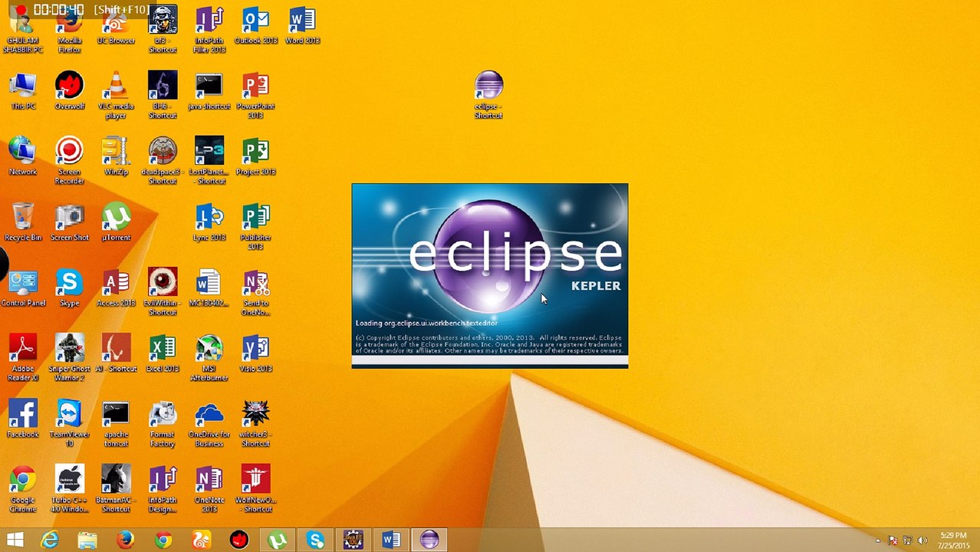Screen dimensions: 980x552
Task: Select the Excel 2013 desktop icon
Action: click(163, 353)
